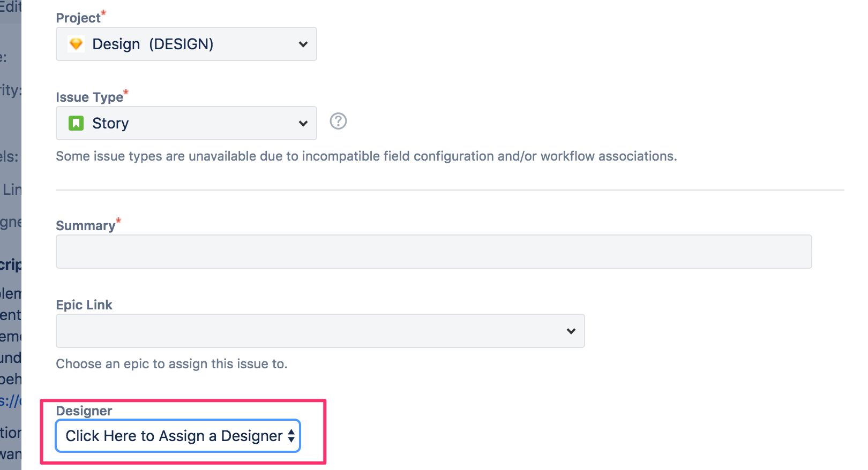868x470 pixels.
Task: Click the Designer field label
Action: point(84,411)
